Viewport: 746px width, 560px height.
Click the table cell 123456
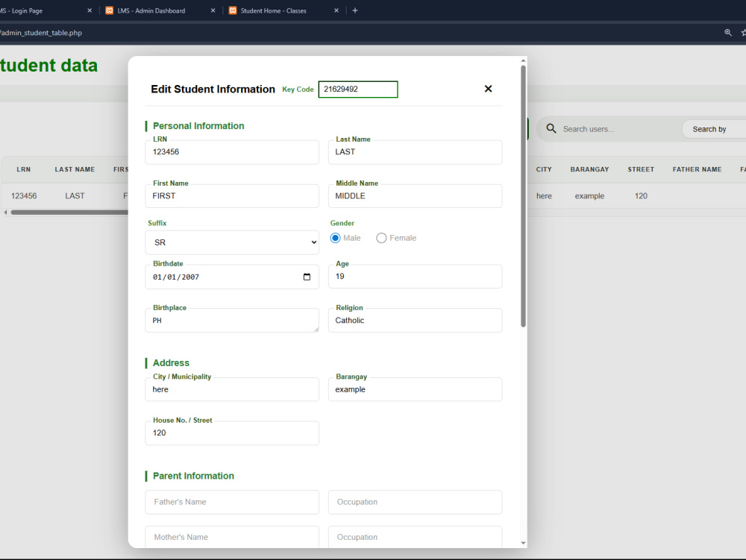[x=24, y=196]
